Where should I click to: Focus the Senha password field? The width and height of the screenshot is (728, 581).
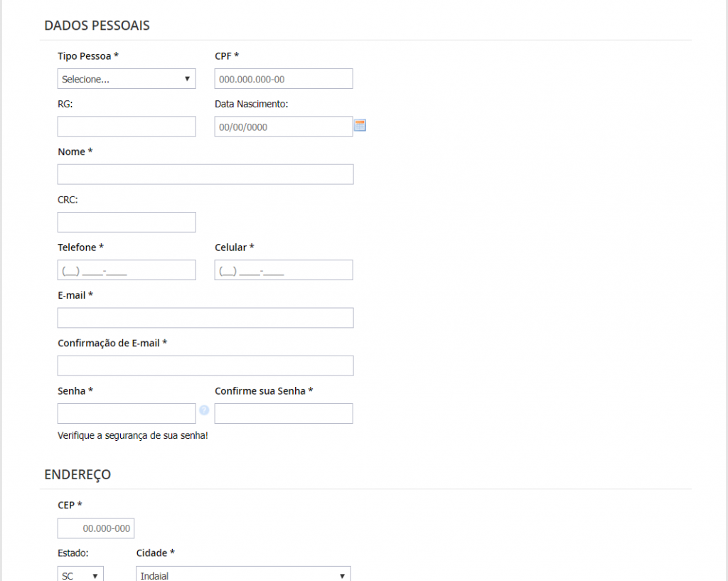coord(127,413)
